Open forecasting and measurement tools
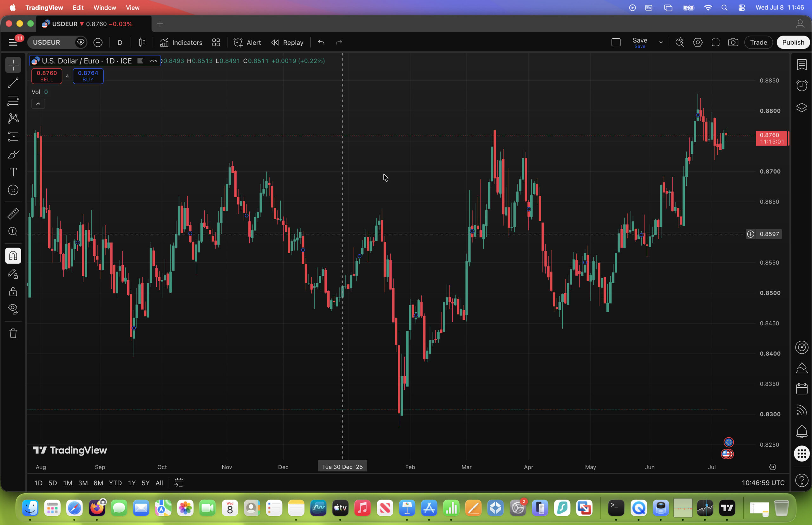 click(x=13, y=136)
